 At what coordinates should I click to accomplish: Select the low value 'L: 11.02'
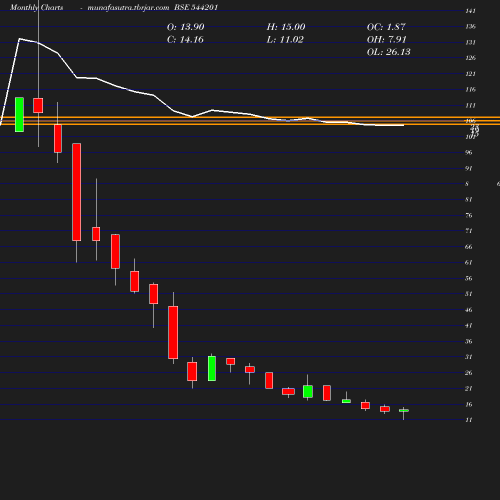[x=285, y=40]
